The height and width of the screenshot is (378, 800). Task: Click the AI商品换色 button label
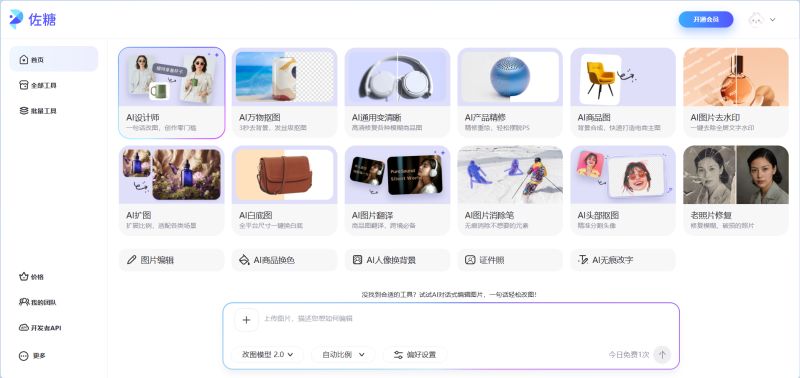click(x=274, y=260)
